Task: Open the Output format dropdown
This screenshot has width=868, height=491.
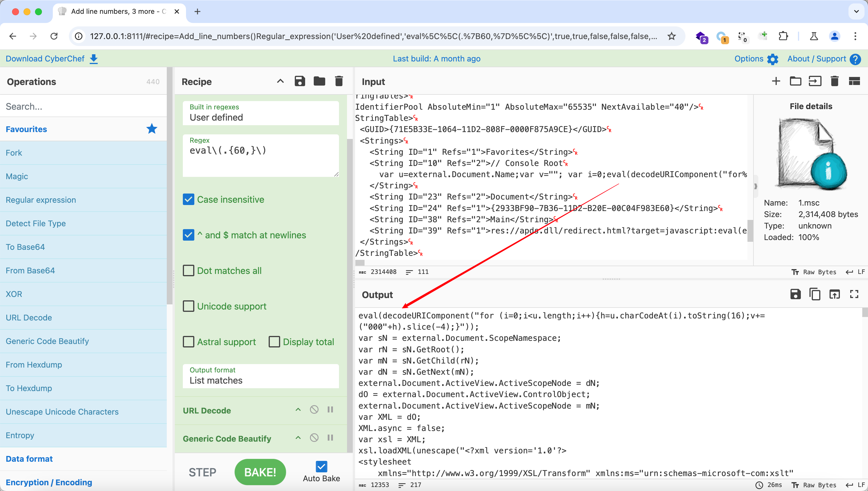Action: (260, 376)
